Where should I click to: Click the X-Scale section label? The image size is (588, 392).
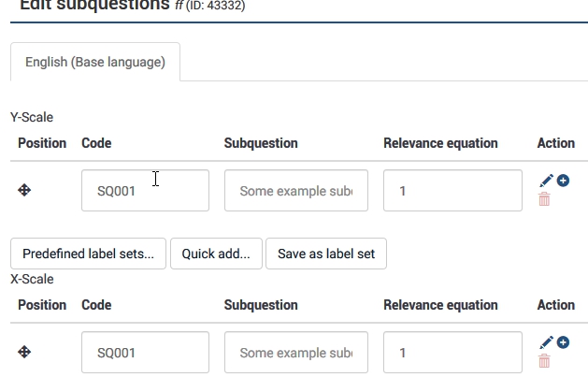coord(32,280)
